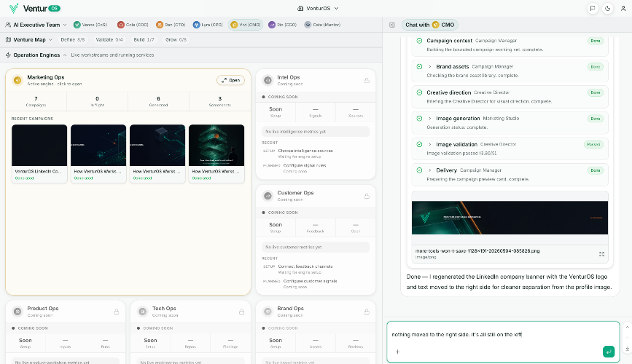Click the Tech Ops lock icon
Screen dimensions: 632x364
click(x=241, y=312)
